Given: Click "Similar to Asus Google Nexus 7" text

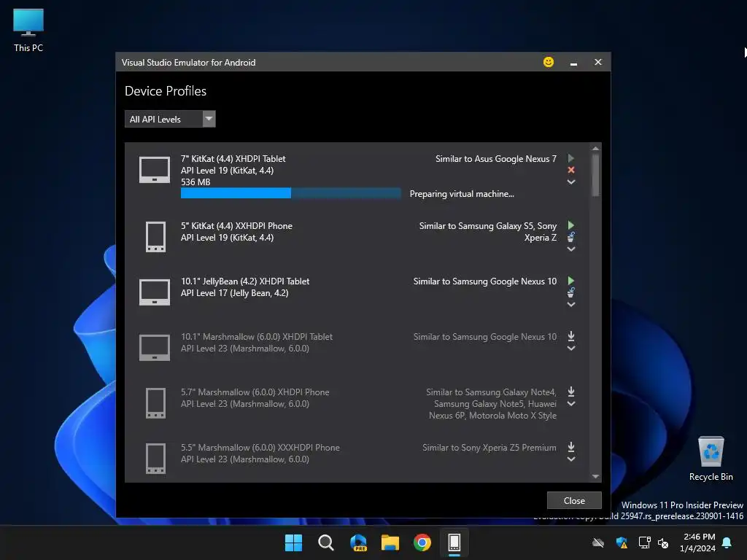Looking at the screenshot, I should [496, 158].
